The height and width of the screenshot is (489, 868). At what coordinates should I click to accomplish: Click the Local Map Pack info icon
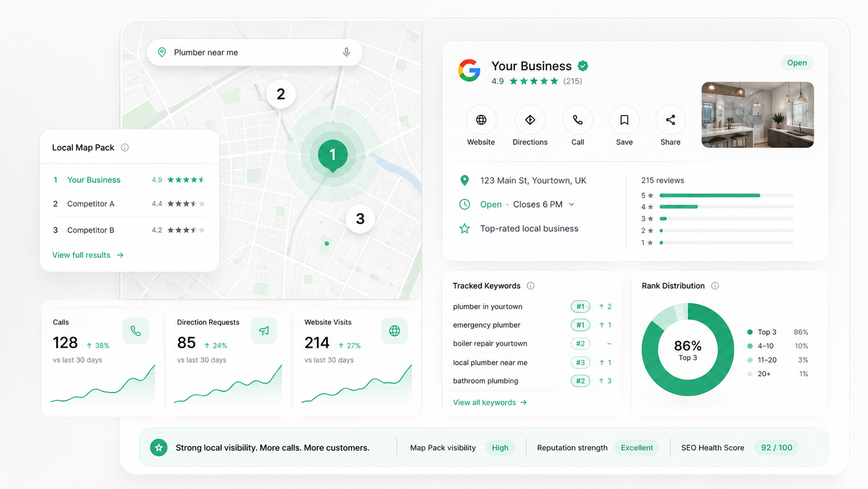pos(125,148)
